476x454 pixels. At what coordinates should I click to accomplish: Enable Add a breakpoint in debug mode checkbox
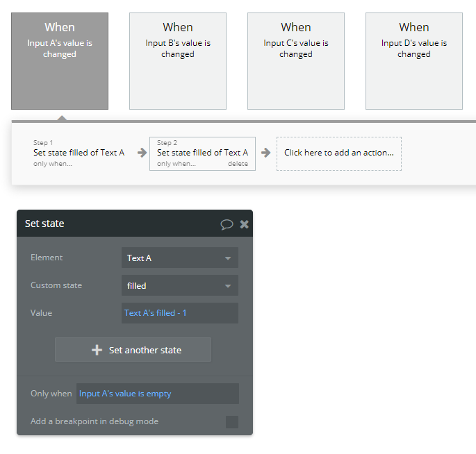click(232, 422)
